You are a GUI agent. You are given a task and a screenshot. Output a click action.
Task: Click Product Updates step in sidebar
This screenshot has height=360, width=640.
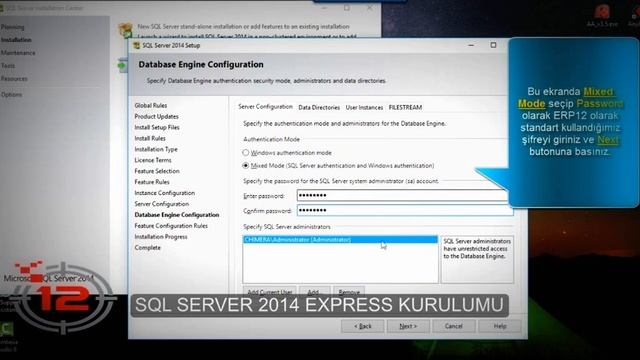[x=156, y=116]
